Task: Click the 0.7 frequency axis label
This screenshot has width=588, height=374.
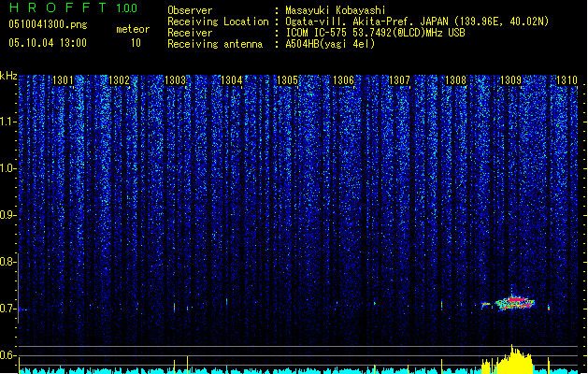Action: pyautogui.click(x=7, y=309)
